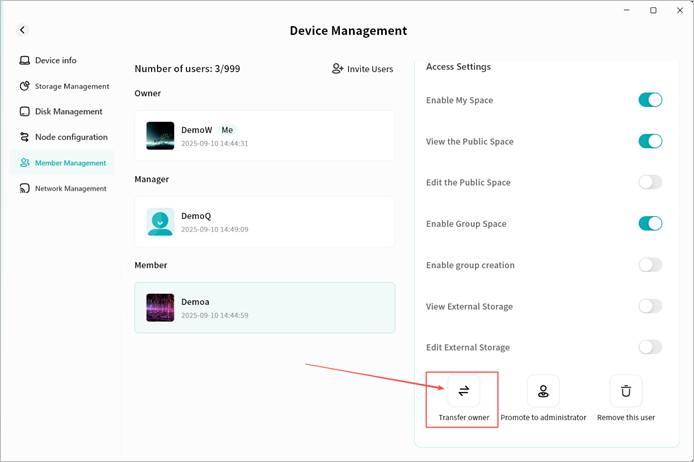This screenshot has width=694, height=462.
Task: Click the DemoQ manager avatar
Action: pos(160,222)
